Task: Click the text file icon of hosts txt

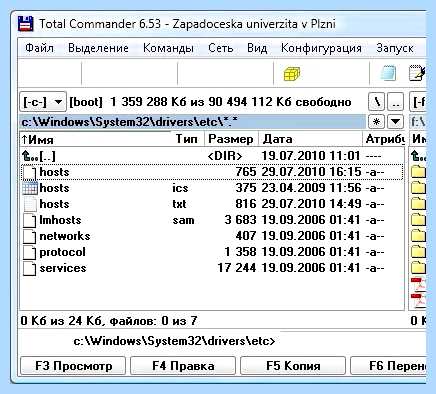Action: [x=30, y=204]
